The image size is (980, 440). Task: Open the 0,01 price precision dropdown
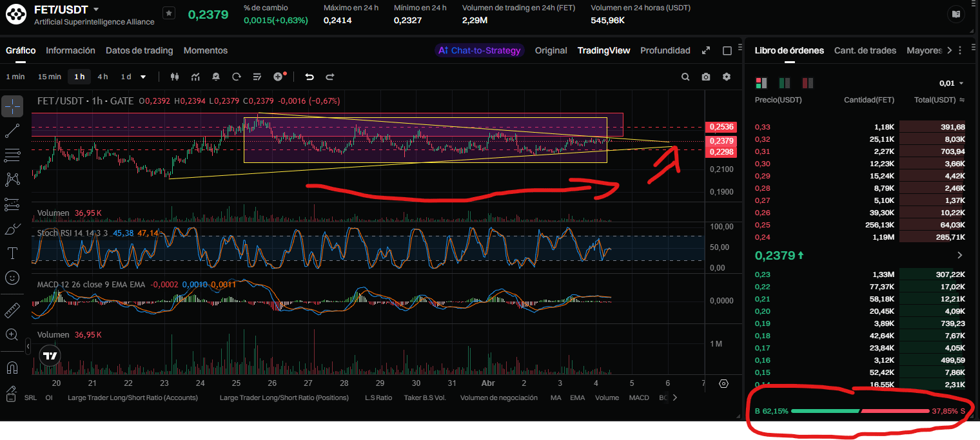952,83
